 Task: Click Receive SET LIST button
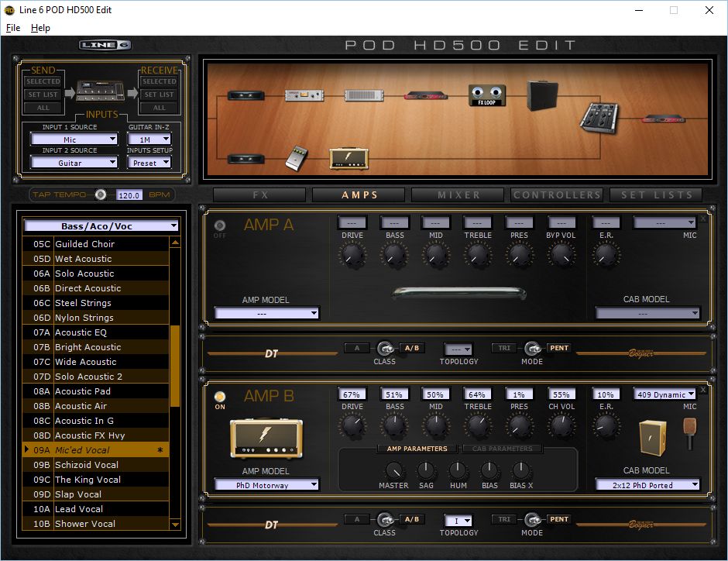tap(160, 95)
